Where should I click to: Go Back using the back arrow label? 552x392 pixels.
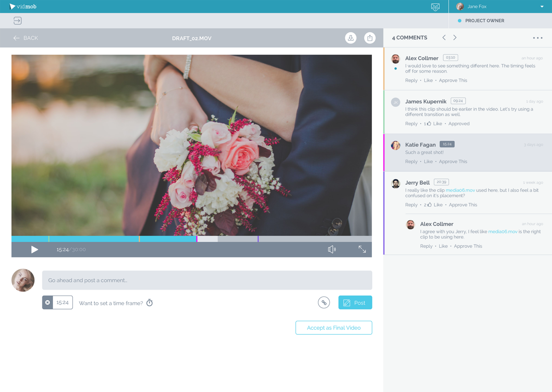tap(25, 38)
